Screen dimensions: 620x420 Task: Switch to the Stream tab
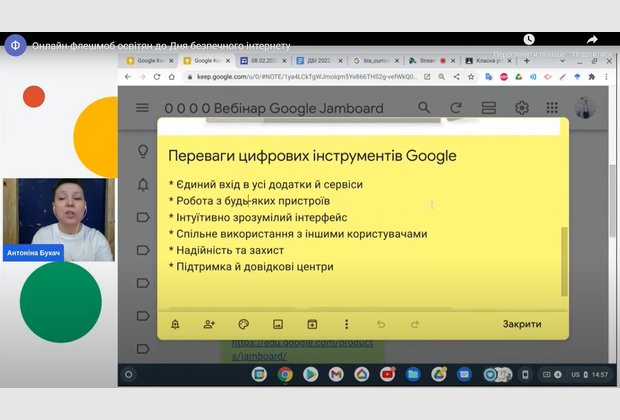tap(431, 61)
